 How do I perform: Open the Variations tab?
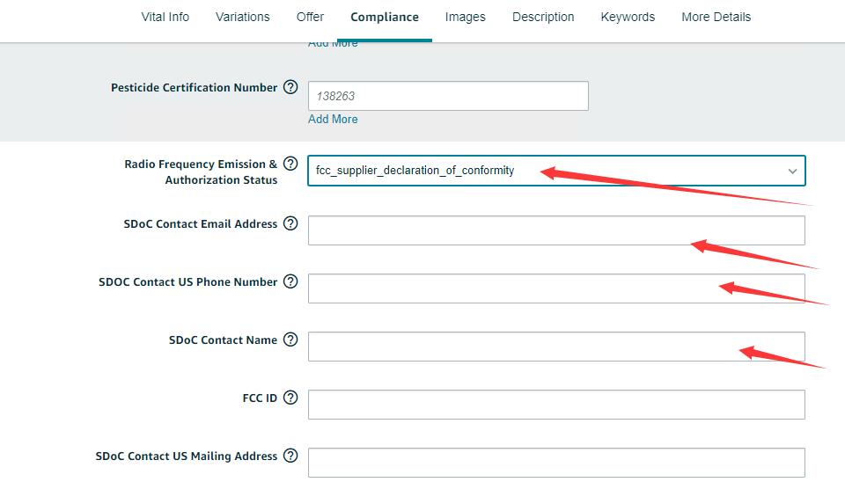[x=242, y=17]
